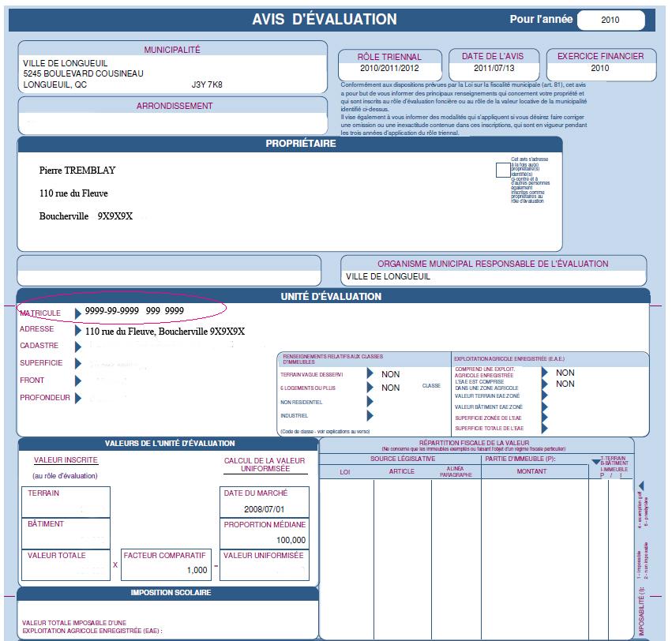This screenshot has height=641, width=672.
Task: Click the arrow indicator next to ADRESSE
Action: [80, 329]
